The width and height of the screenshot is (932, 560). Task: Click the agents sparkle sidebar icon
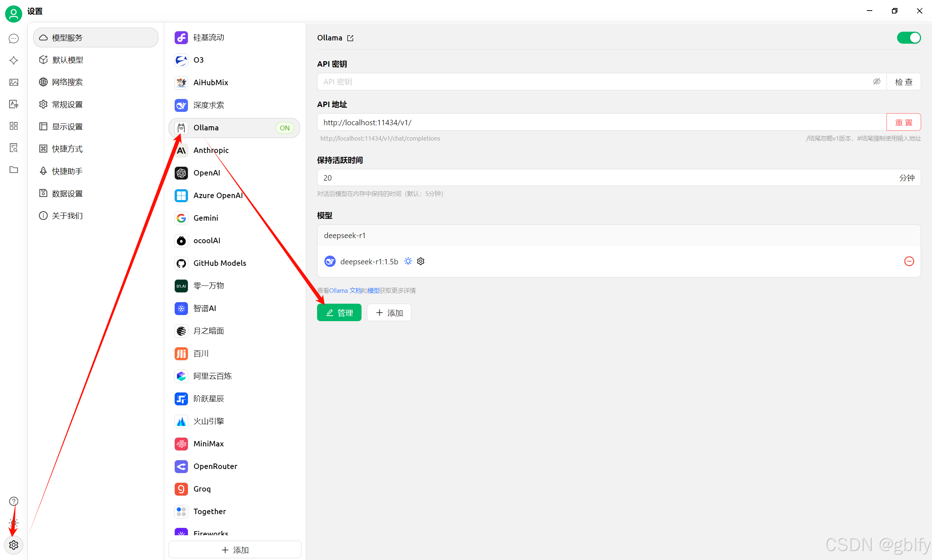click(x=13, y=60)
